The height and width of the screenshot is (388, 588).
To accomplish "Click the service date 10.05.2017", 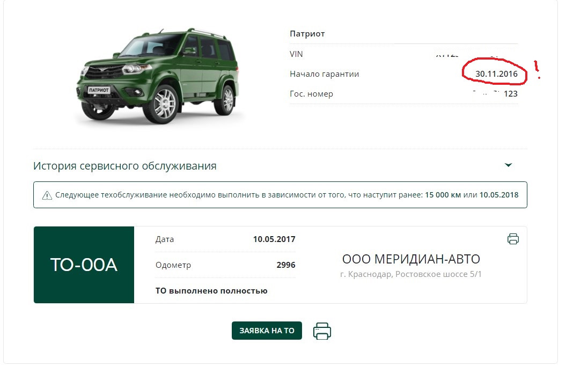I will point(274,239).
